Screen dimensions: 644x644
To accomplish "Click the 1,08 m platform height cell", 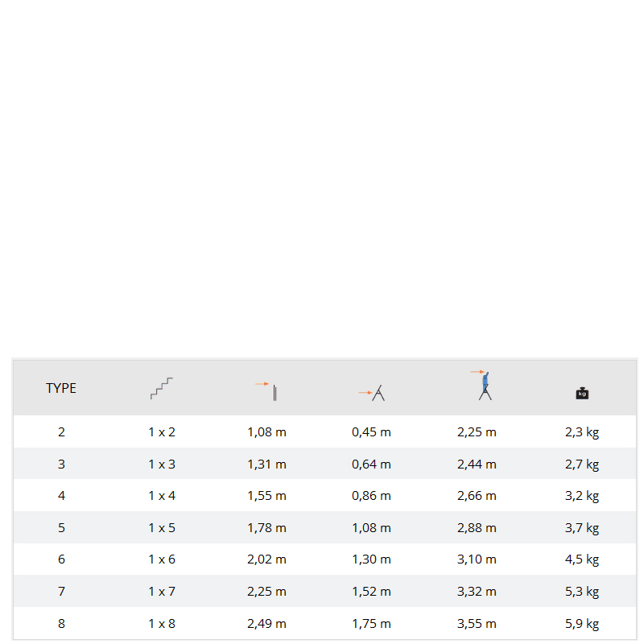I will 371,528.
